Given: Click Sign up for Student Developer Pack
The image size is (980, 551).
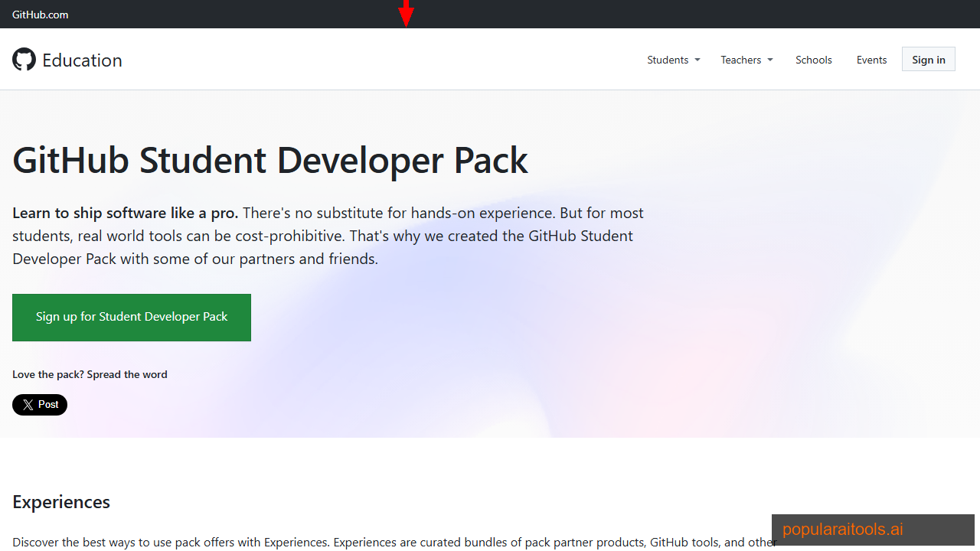Looking at the screenshot, I should tap(132, 317).
